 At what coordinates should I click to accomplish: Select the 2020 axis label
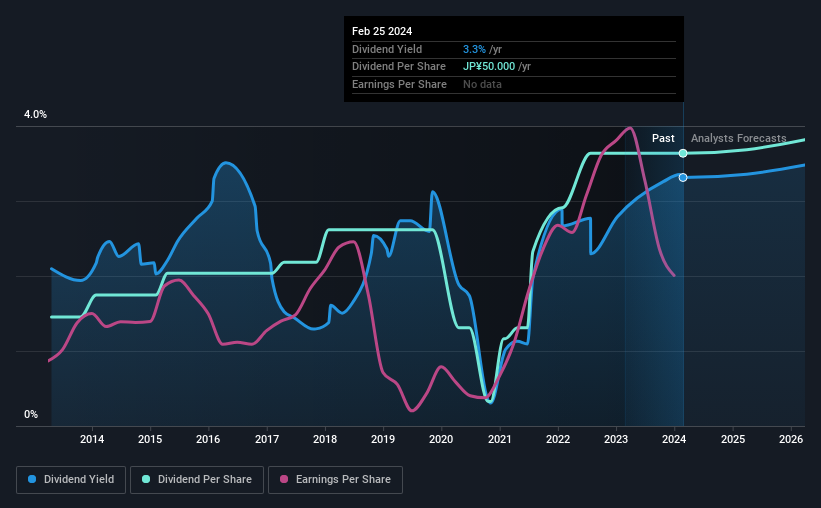click(441, 439)
